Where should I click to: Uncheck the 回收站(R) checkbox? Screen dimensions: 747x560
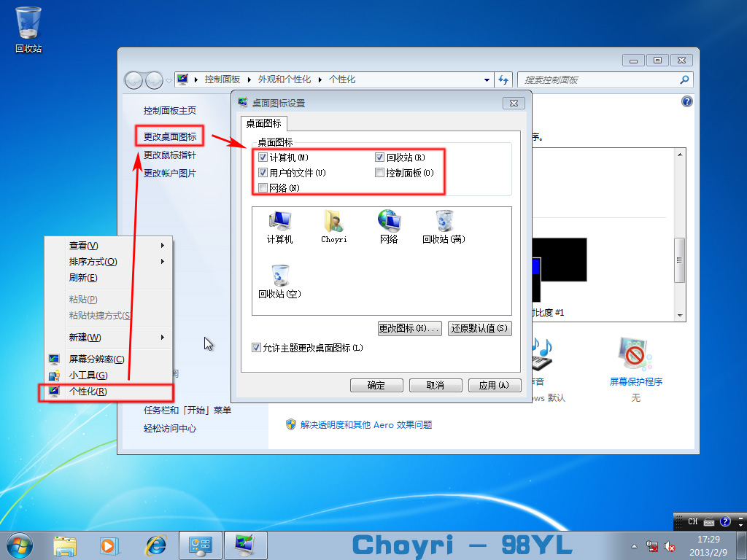(379, 157)
